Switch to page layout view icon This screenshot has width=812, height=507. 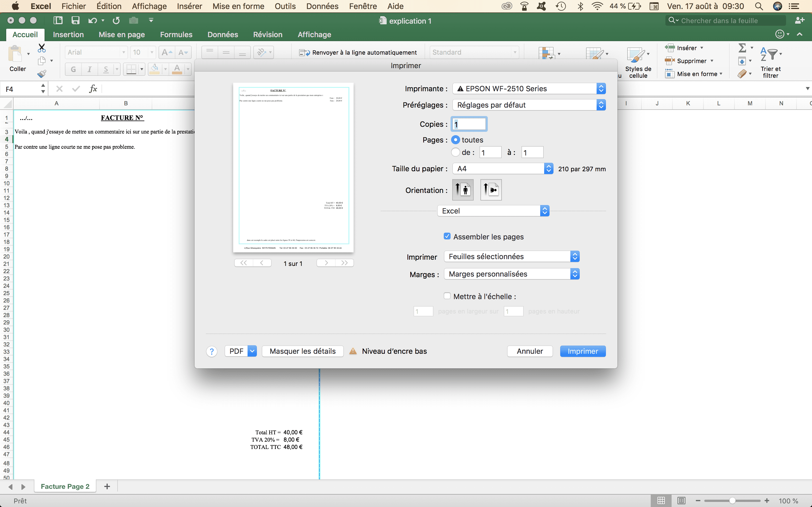(681, 501)
